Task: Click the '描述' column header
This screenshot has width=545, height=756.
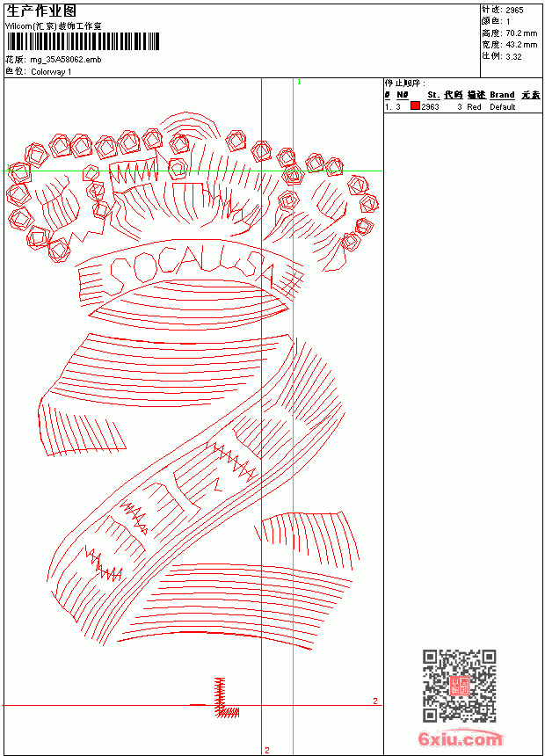Action: [x=476, y=95]
